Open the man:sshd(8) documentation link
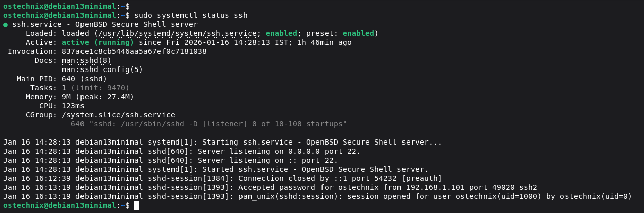This screenshot has width=644, height=213. click(x=87, y=60)
